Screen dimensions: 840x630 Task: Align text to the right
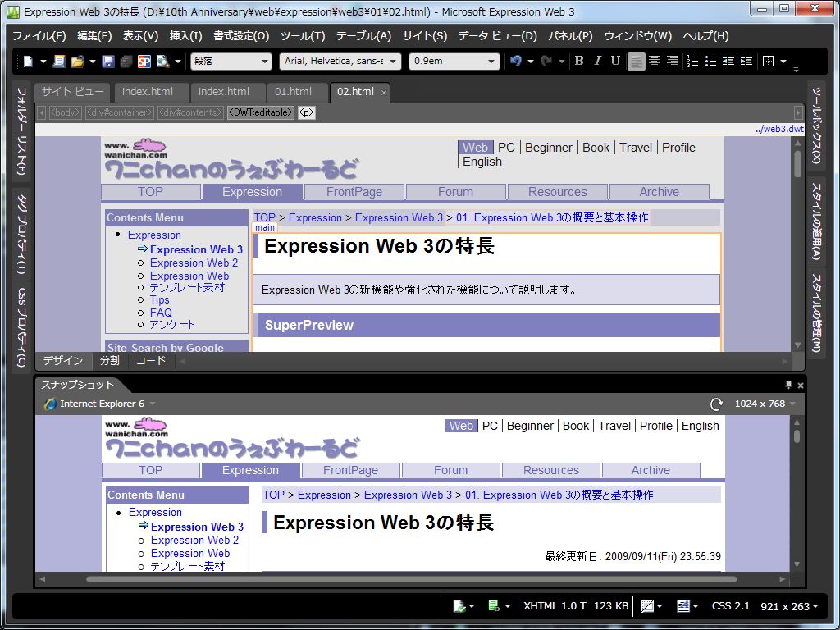click(672, 61)
